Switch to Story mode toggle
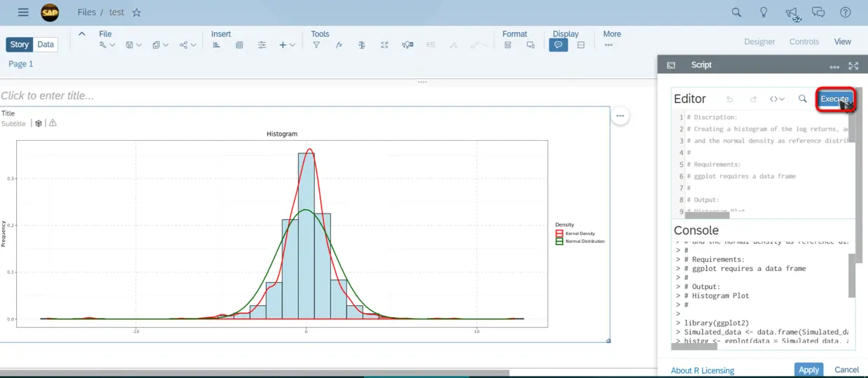Screen dimensions: 868x378 (20, 44)
